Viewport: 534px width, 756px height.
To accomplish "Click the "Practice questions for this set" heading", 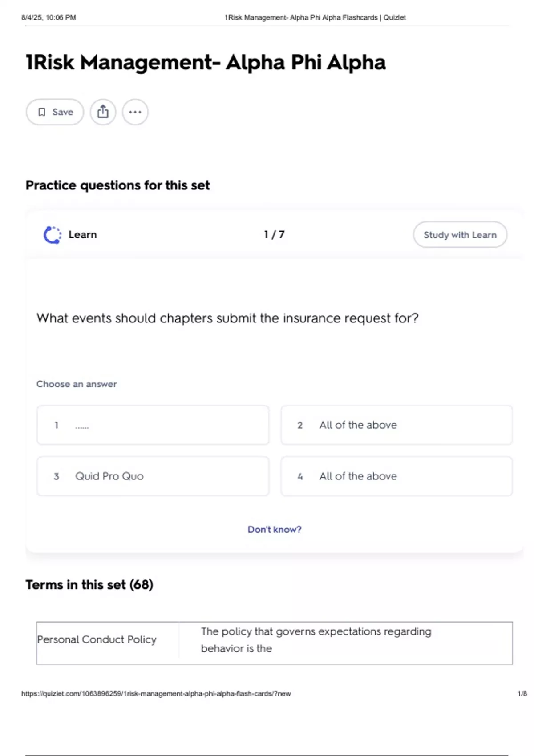I will [x=117, y=185].
